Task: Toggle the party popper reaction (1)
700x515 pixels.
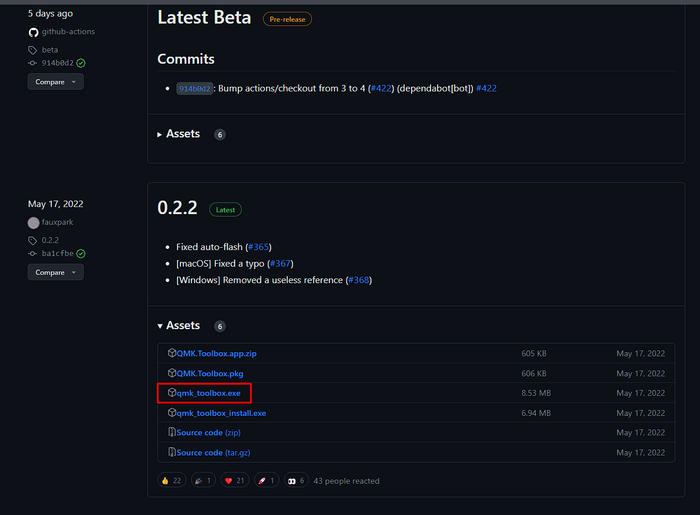Action: [203, 481]
